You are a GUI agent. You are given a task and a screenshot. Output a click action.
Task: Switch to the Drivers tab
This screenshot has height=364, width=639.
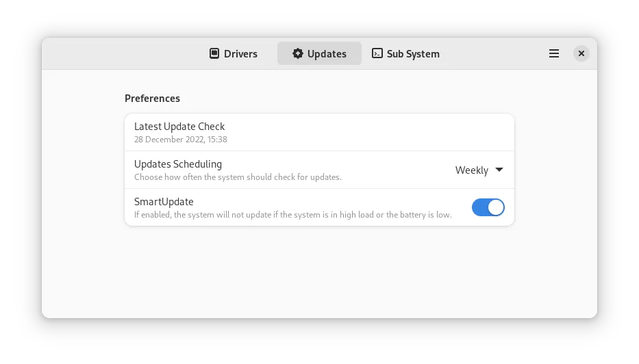234,53
